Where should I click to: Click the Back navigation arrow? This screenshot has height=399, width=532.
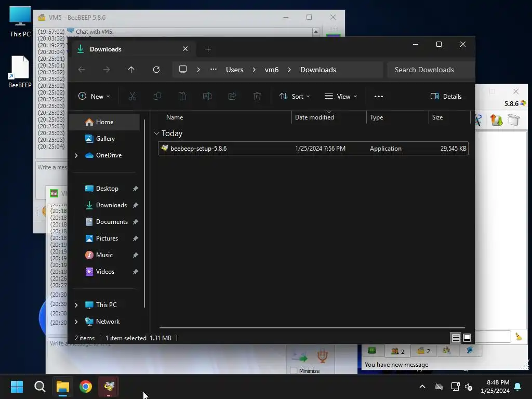(82, 70)
